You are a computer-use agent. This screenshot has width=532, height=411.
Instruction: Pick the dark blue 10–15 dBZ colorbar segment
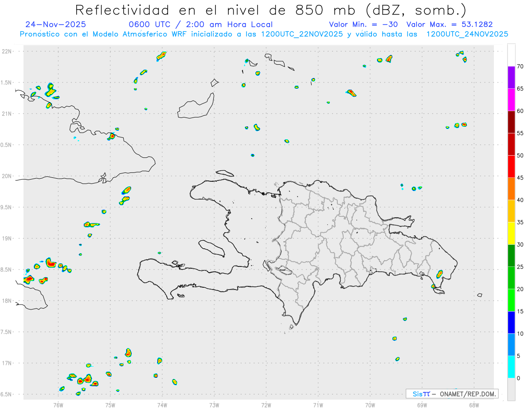tap(511, 322)
